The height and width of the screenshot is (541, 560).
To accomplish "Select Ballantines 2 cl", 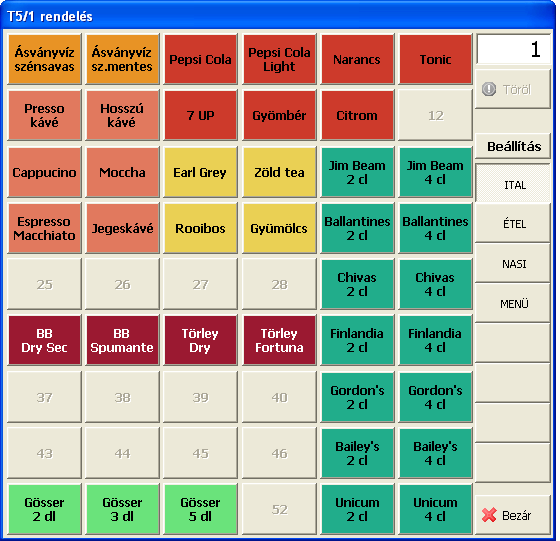I will (x=357, y=228).
